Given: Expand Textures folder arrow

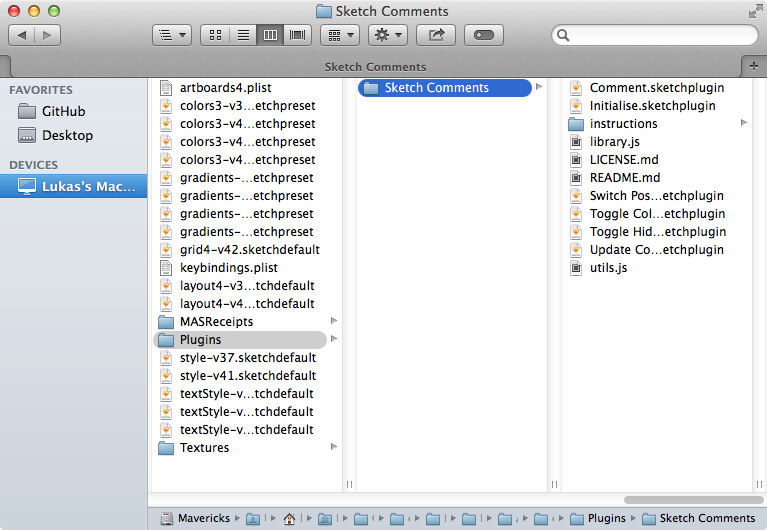Looking at the screenshot, I should 334,447.
